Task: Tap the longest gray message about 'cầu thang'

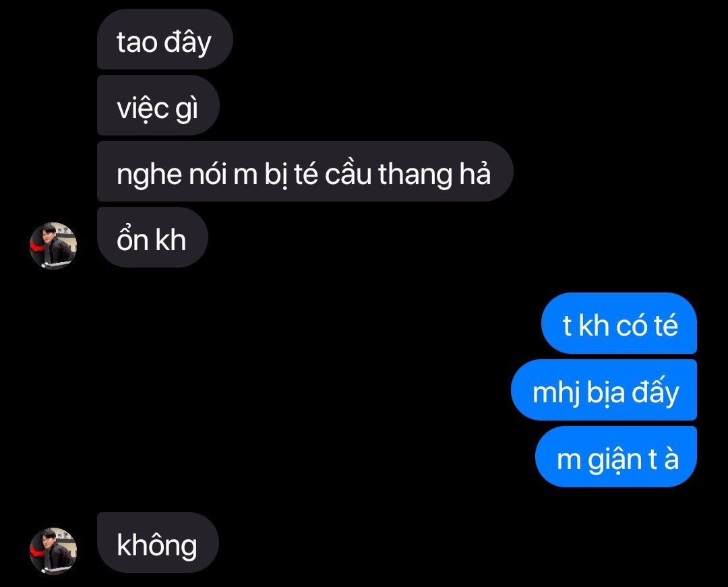Action: pyautogui.click(x=305, y=171)
